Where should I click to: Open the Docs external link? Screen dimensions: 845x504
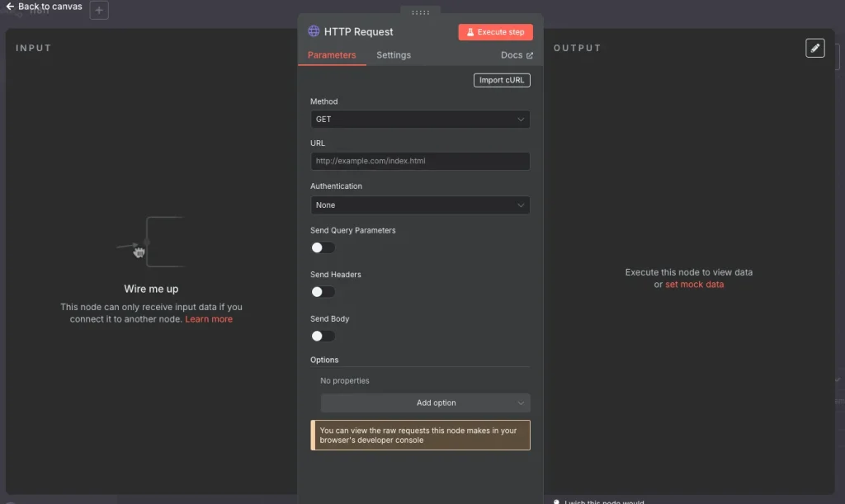tap(517, 55)
